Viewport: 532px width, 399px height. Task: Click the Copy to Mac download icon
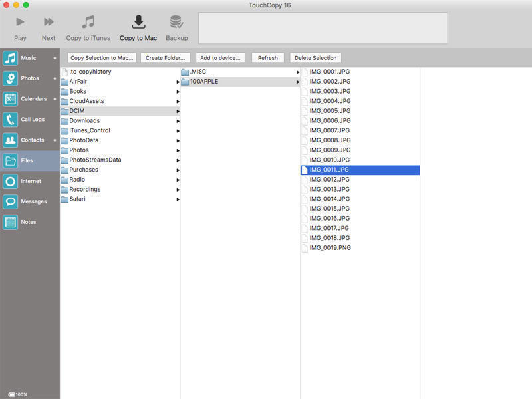click(138, 22)
